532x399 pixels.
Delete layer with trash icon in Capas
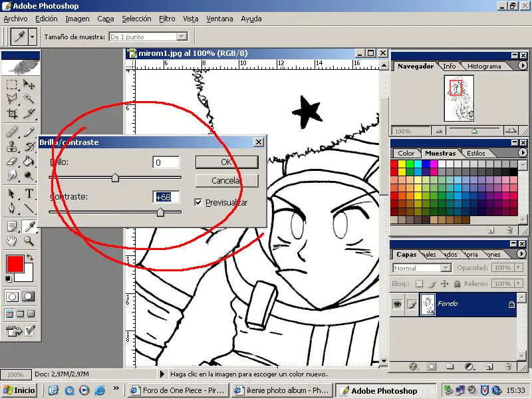508,367
